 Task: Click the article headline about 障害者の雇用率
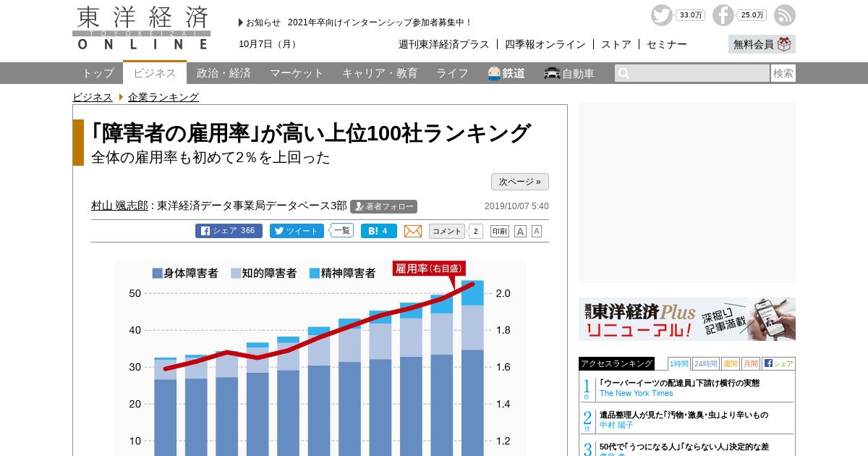coord(311,134)
